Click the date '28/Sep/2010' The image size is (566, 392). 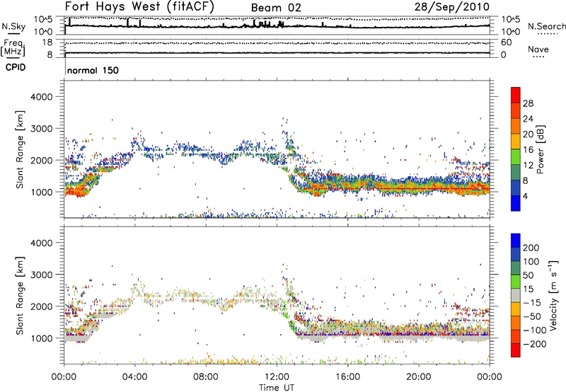click(x=452, y=6)
